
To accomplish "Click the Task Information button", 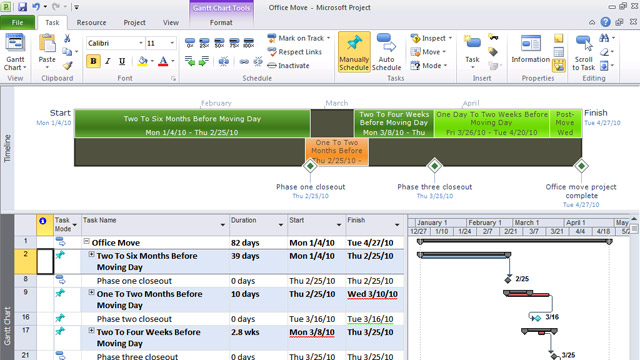I will tap(531, 49).
